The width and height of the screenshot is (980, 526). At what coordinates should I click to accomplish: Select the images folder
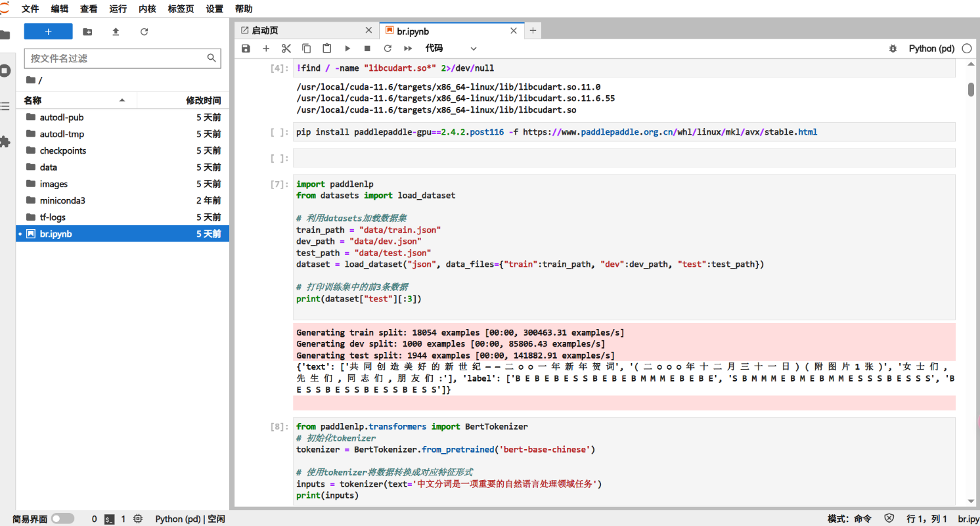122,184
